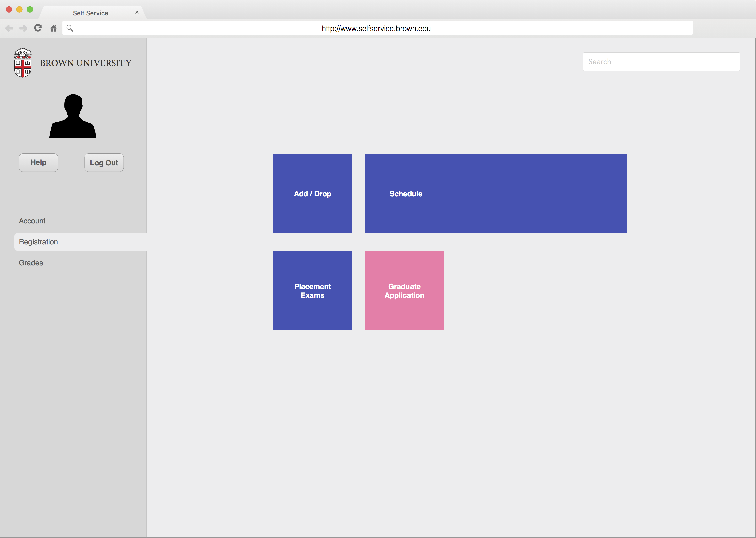Select Registration in sidebar
Image resolution: width=756 pixels, height=538 pixels.
(x=80, y=242)
